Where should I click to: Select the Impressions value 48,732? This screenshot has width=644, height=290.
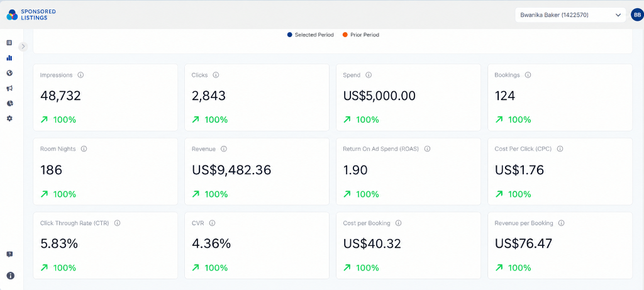click(x=60, y=96)
